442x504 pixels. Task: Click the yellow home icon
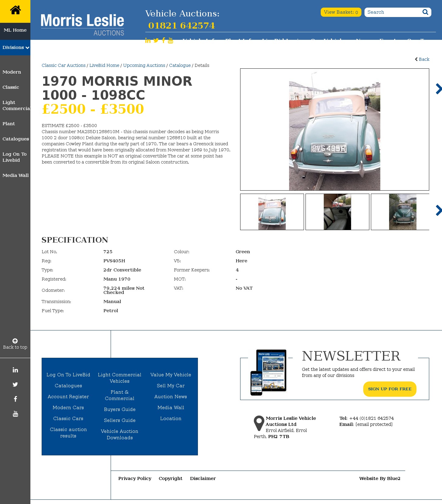click(x=15, y=10)
